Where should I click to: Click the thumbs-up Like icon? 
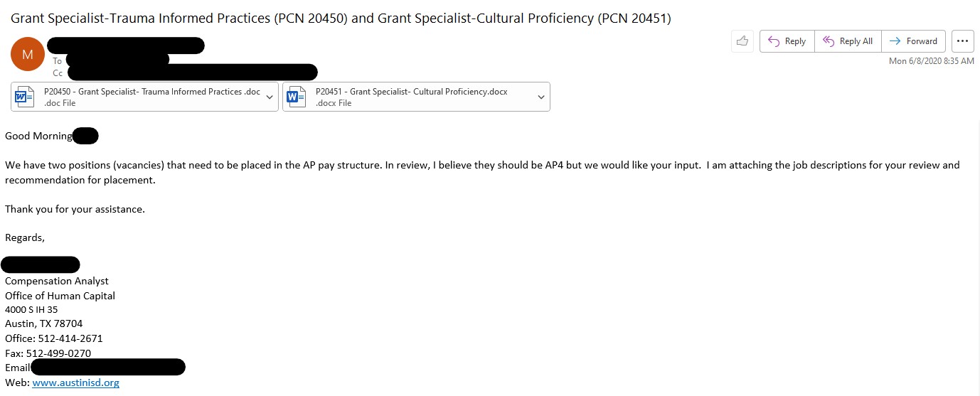(742, 41)
